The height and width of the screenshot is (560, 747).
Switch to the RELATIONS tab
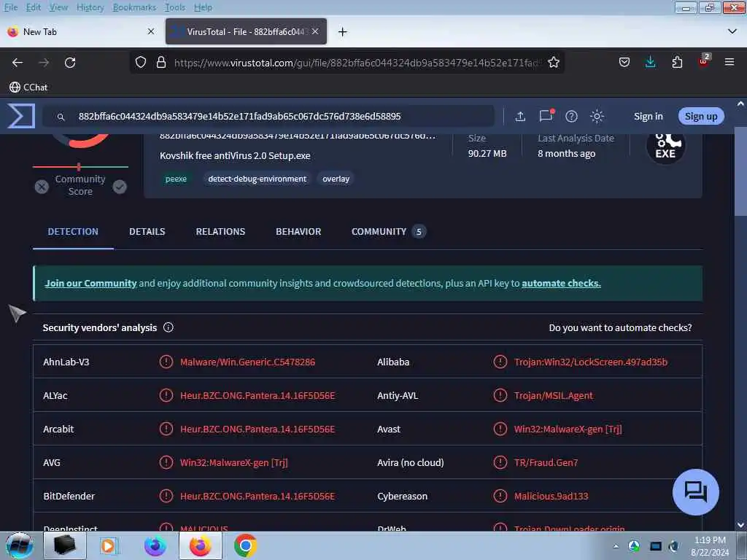tap(220, 231)
